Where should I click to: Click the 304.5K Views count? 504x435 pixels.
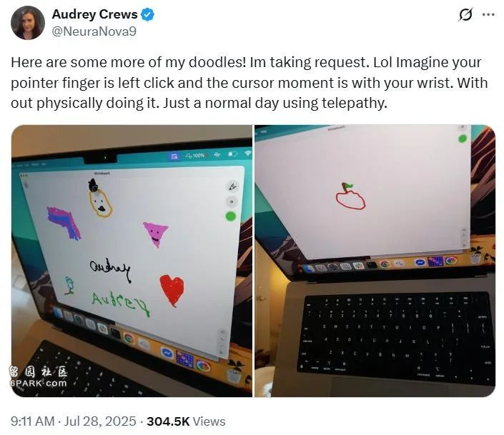click(186, 421)
